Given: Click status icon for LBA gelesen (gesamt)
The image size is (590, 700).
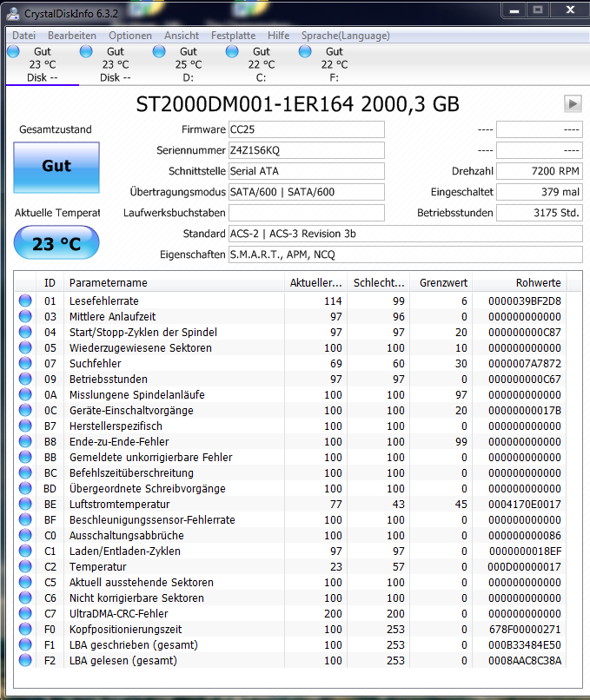Looking at the screenshot, I should point(25,660).
